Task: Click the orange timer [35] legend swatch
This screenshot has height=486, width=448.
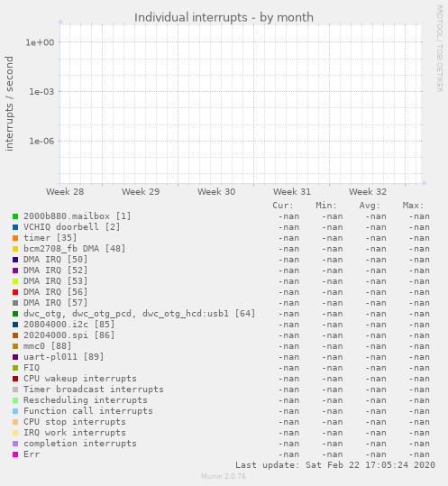Action: point(15,238)
